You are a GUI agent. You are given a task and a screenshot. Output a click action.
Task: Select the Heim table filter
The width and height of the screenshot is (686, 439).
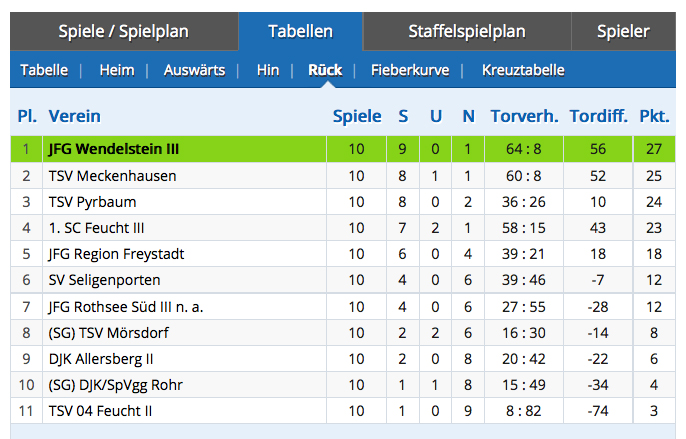pos(117,70)
